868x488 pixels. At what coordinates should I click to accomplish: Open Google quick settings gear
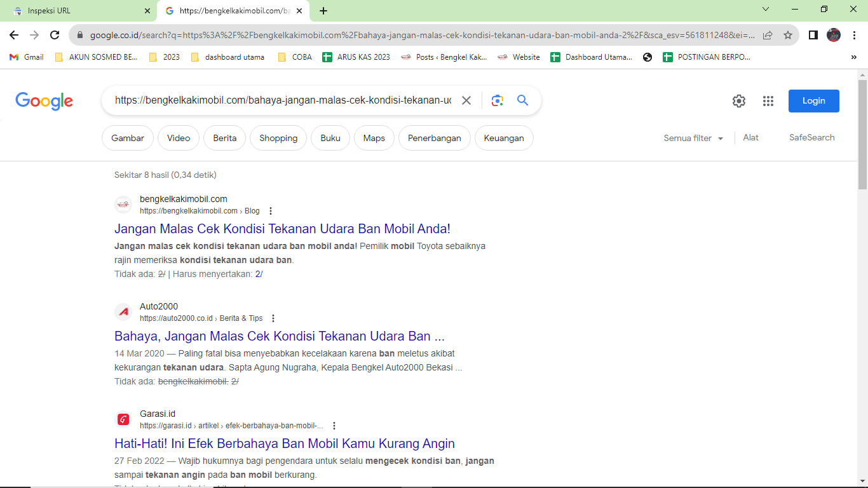(738, 101)
